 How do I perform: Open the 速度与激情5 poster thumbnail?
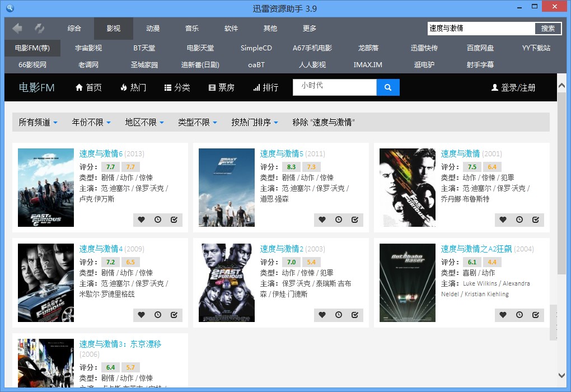pos(227,188)
